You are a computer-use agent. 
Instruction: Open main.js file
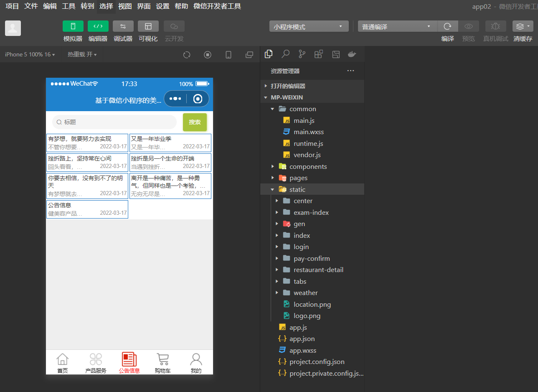tap(312, 120)
